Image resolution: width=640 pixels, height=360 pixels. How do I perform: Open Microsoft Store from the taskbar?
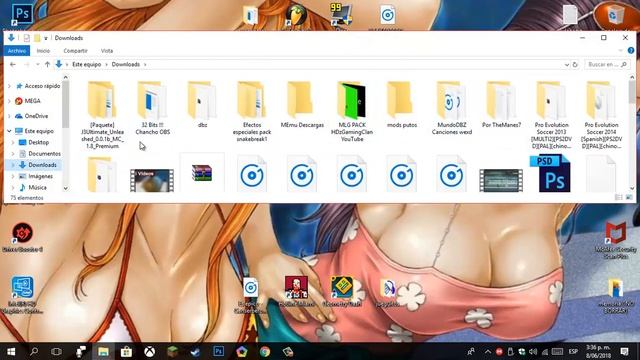click(126, 351)
